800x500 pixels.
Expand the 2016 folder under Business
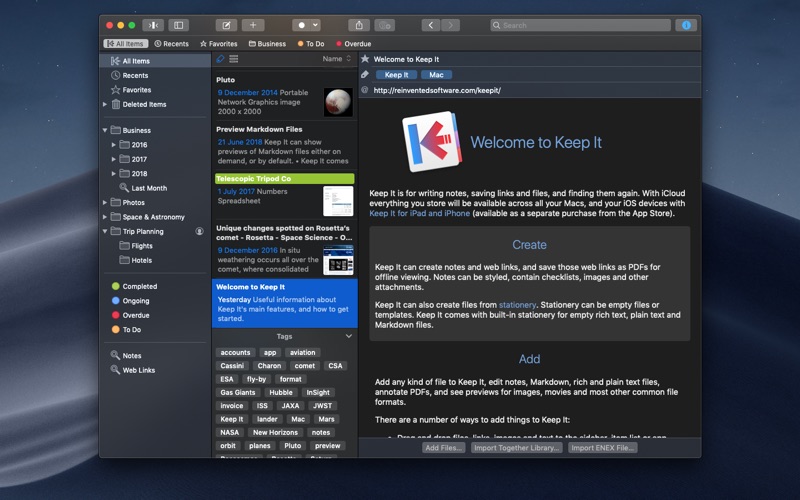coord(114,145)
